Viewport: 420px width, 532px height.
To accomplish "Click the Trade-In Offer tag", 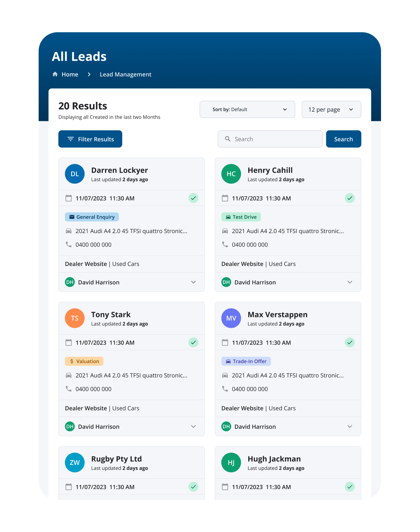I will tap(246, 361).
